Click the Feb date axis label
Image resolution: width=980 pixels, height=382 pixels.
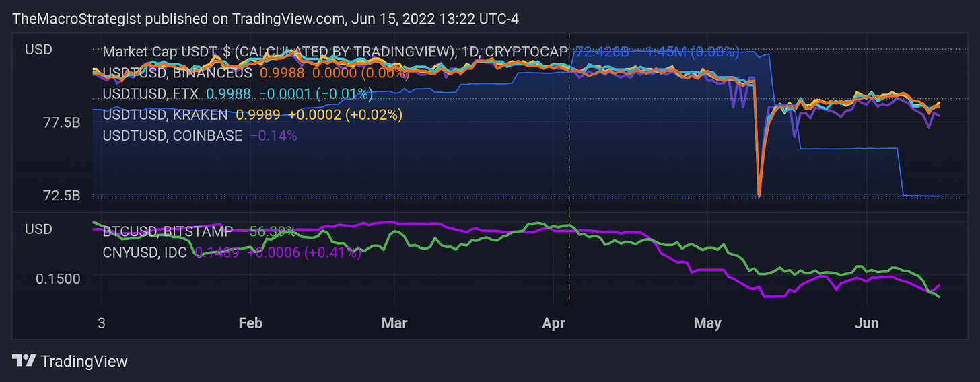(250, 323)
